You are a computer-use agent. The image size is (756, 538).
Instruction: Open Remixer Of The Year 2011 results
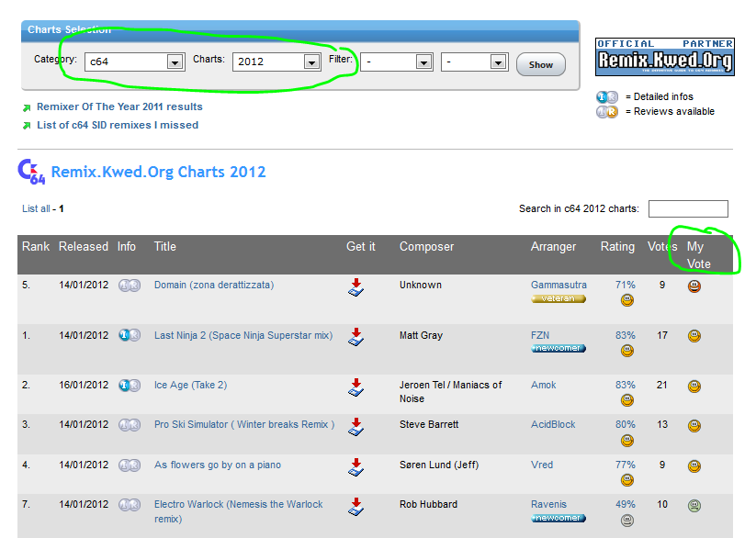(x=119, y=106)
